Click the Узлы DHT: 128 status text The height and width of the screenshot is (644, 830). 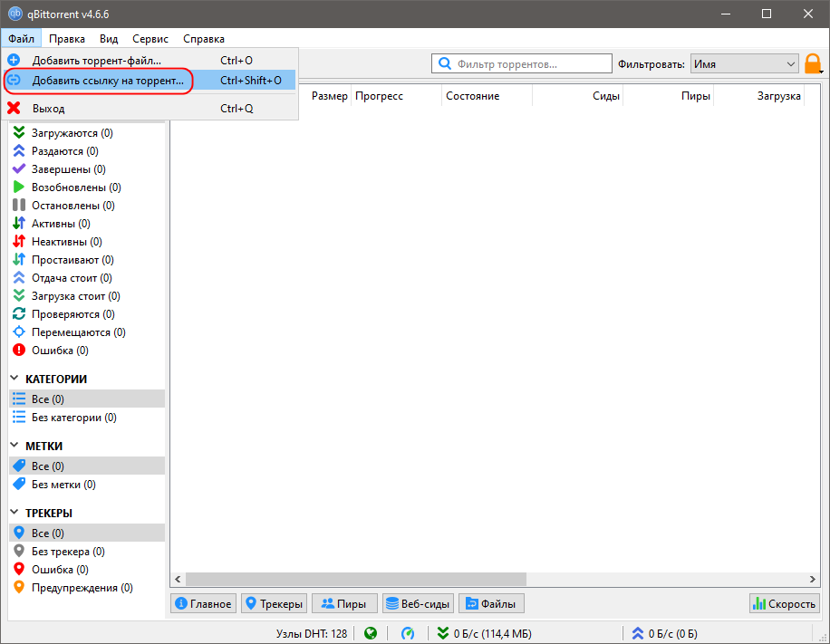pos(312,633)
